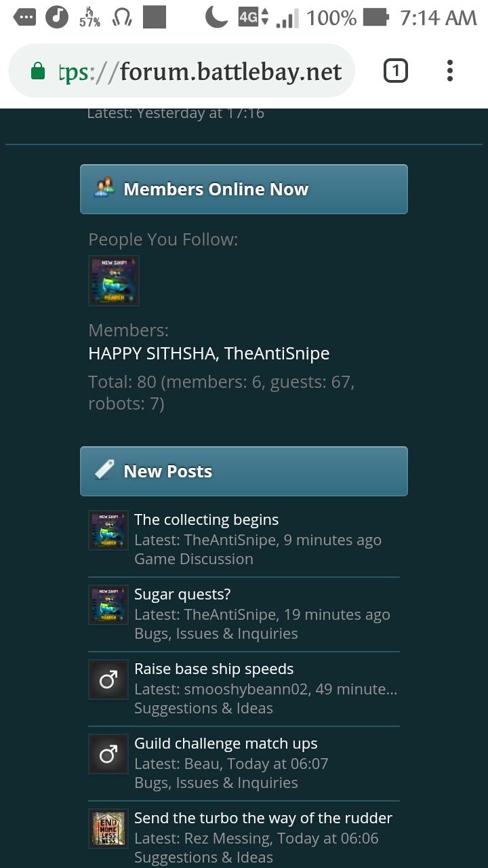Image resolution: width=488 pixels, height=868 pixels.
Task: Tap the forum.battlebay.net address bar
Action: point(203,71)
